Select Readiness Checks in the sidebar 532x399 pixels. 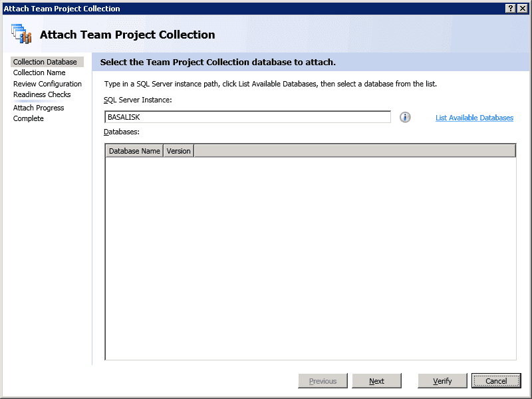coord(42,94)
